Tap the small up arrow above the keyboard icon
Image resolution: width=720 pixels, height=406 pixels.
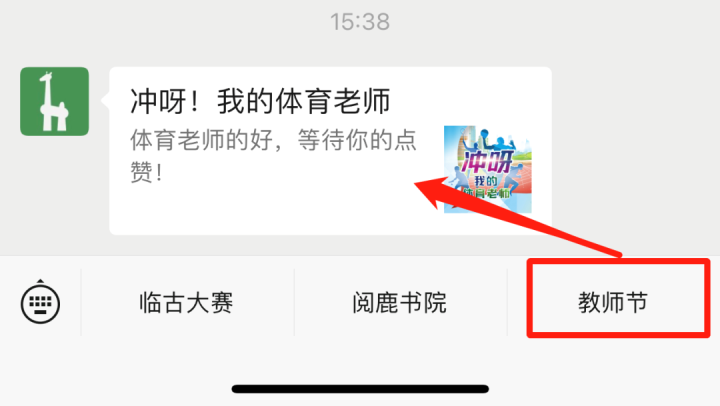[40, 281]
